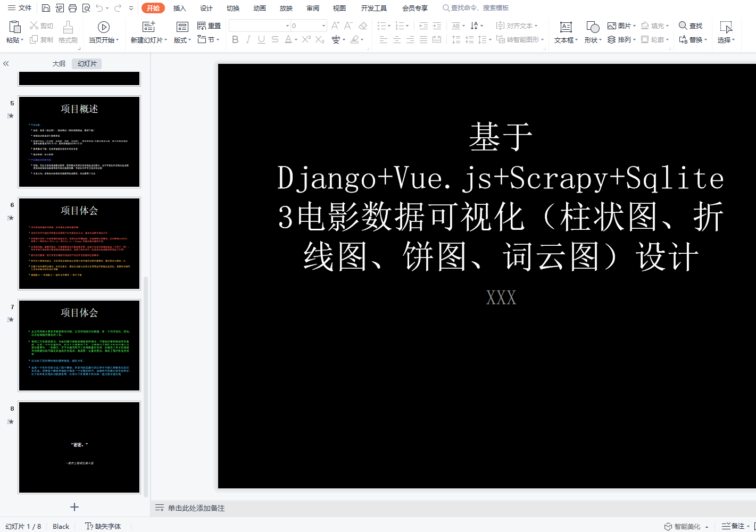756x532 pixels.
Task: Collapse the slide panel with double chevron
Action: click(x=6, y=63)
